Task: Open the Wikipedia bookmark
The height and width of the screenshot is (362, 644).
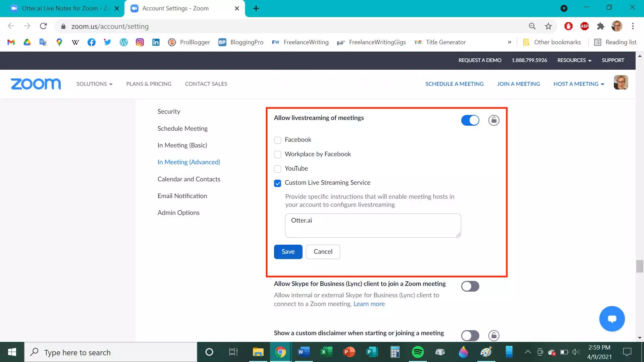Action: (75, 42)
